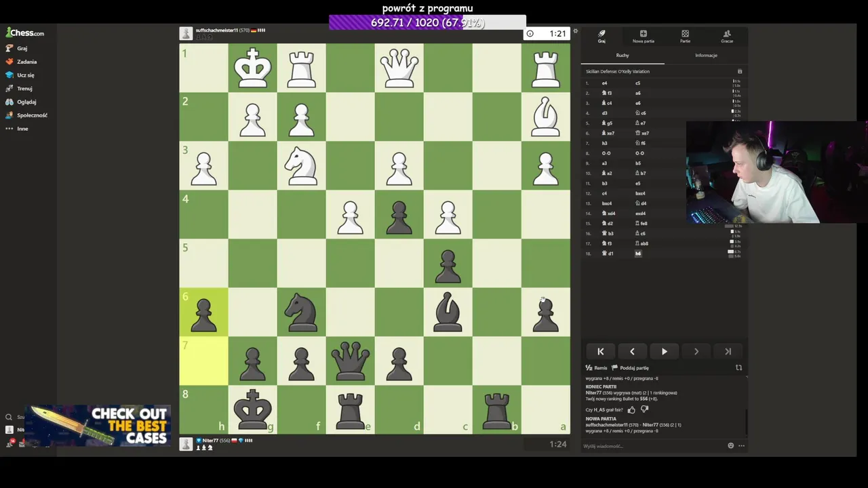868x488 pixels.
Task: Click the highlighted empty h7 square
Action: pos(204,361)
